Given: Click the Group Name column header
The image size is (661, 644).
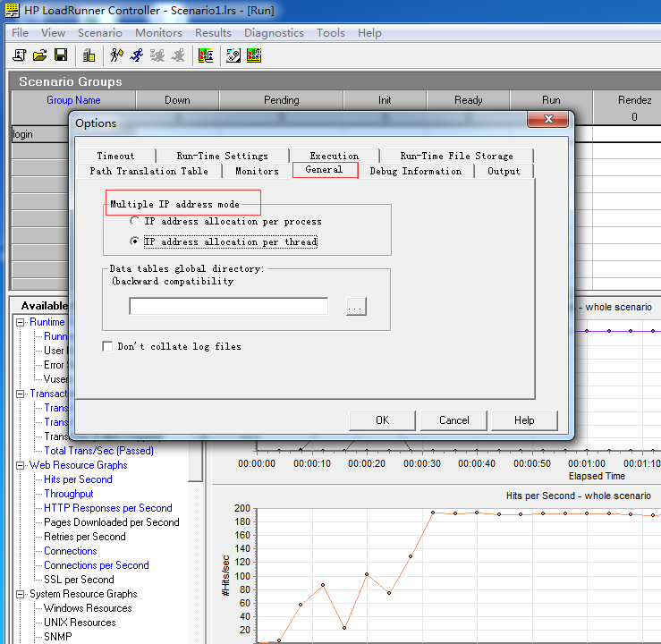Looking at the screenshot, I should 73,100.
